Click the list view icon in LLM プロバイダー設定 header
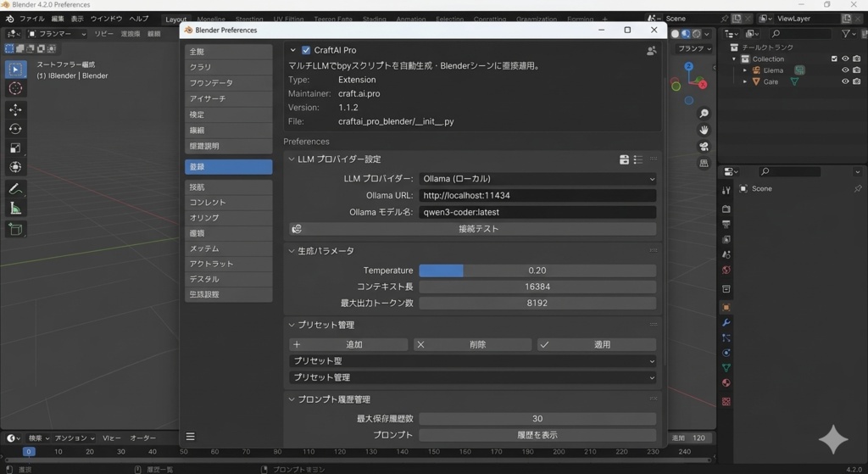 [637, 159]
